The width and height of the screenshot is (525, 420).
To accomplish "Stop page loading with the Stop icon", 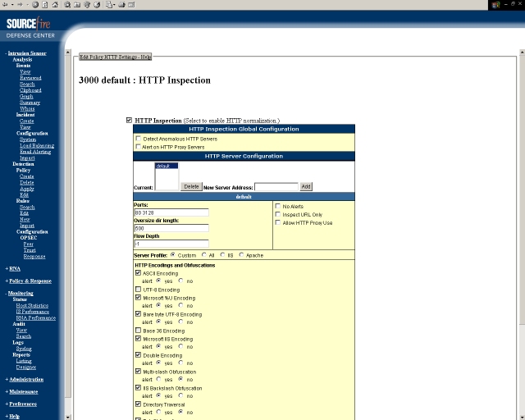I will click(x=35, y=5).
